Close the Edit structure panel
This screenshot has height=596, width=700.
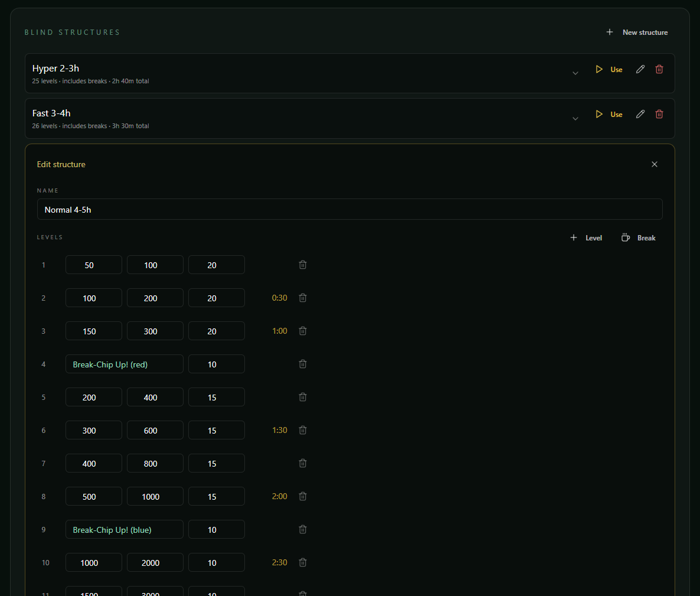pos(655,164)
